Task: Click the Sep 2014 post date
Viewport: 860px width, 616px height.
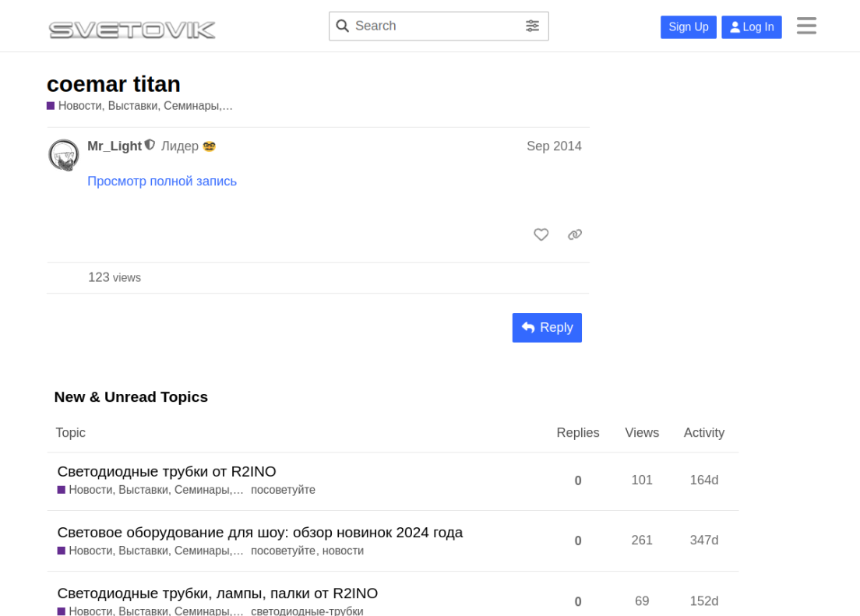Action: 554,146
